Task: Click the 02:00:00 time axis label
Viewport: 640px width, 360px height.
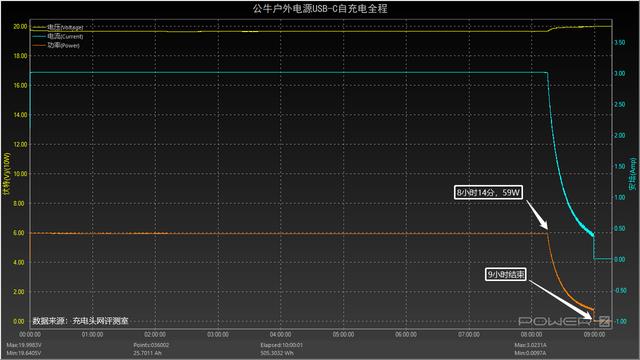Action: tap(155, 335)
